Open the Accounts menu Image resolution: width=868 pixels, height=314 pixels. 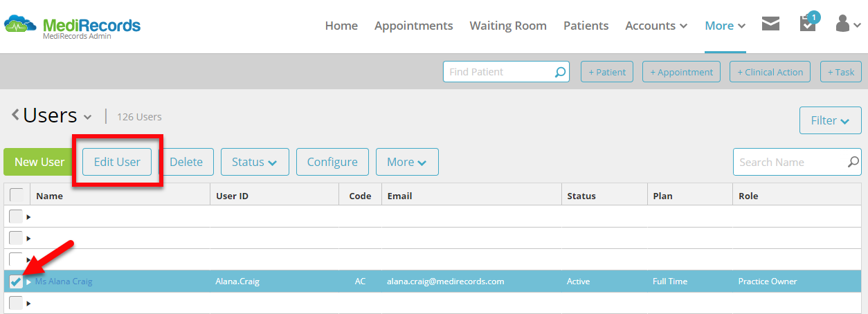[656, 26]
